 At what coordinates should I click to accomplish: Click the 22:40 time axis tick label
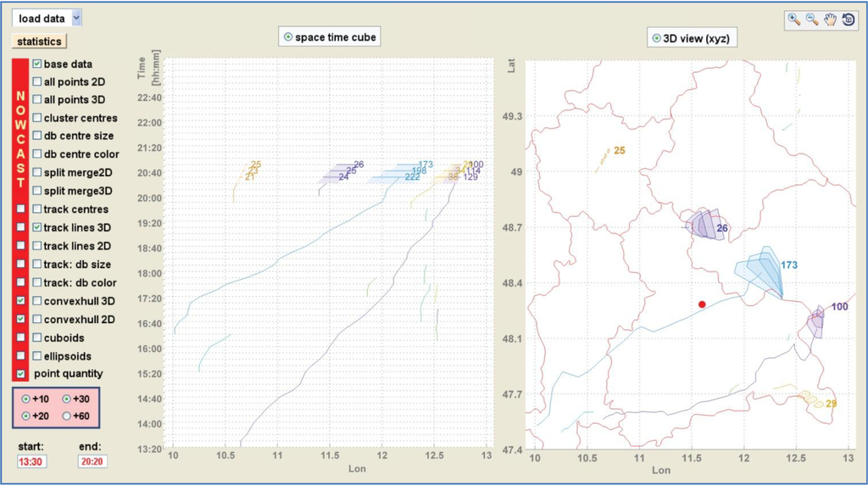point(149,98)
